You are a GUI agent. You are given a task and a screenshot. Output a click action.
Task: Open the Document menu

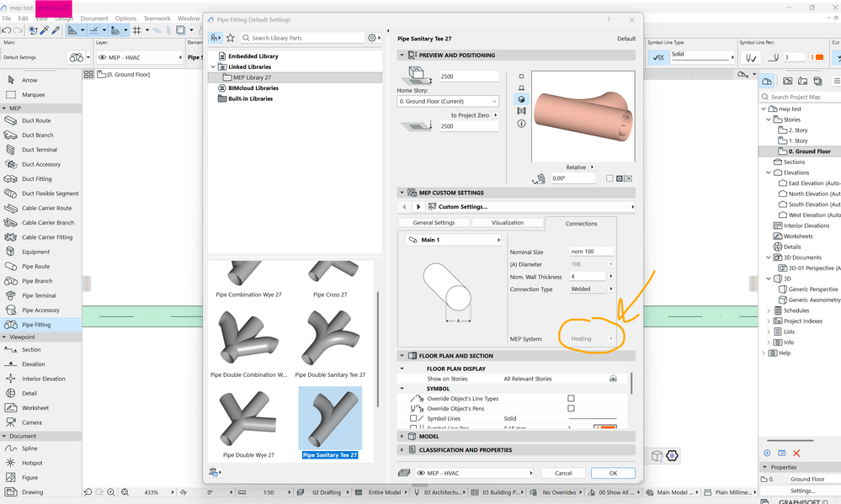point(94,19)
